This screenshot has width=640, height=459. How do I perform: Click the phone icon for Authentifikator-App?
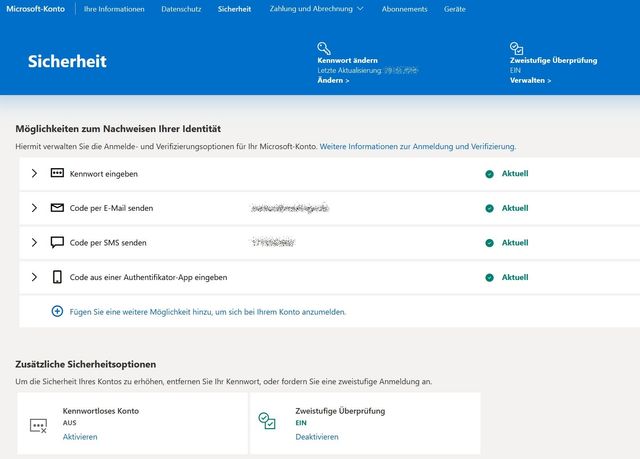click(x=57, y=277)
